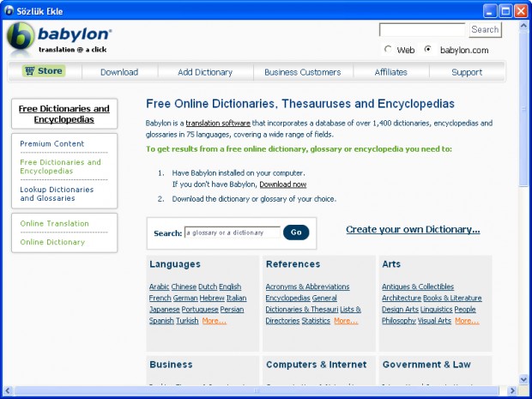
Task: Open the Persian language link
Action: tap(232, 310)
